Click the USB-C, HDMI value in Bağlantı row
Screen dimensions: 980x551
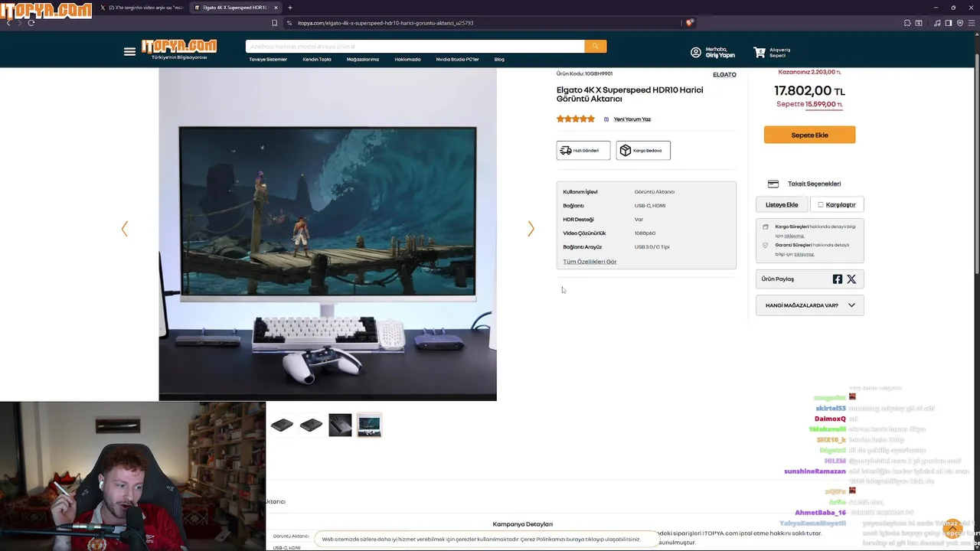[x=650, y=206]
